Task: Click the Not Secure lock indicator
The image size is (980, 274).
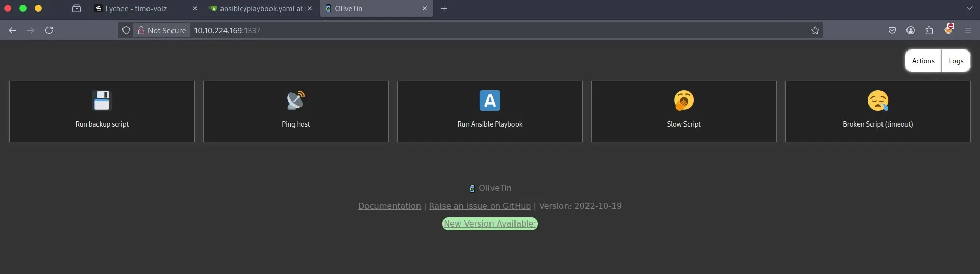Action: [x=162, y=30]
